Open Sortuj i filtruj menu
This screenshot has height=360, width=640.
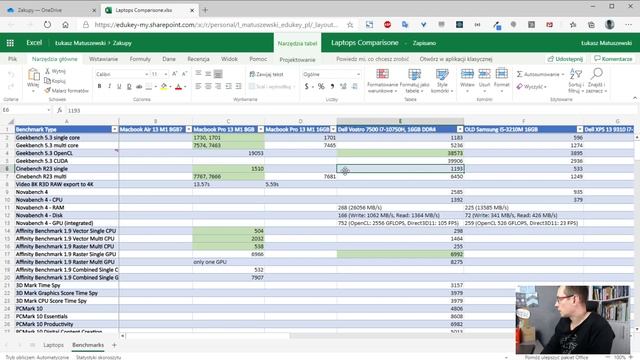click(x=576, y=81)
